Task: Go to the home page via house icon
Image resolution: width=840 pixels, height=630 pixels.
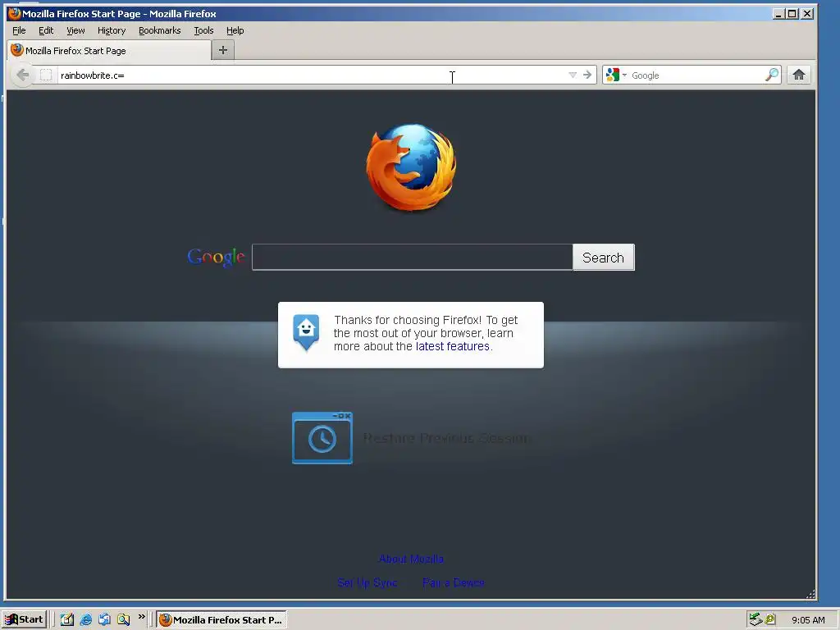Action: click(799, 75)
